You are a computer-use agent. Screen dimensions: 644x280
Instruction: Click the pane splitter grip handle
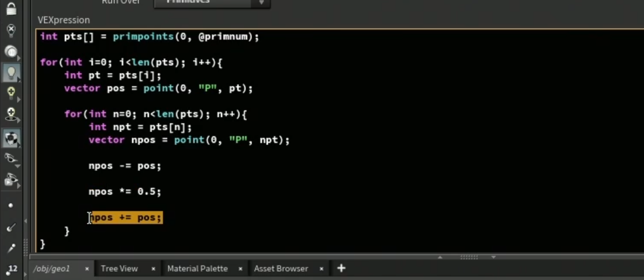coord(469,257)
